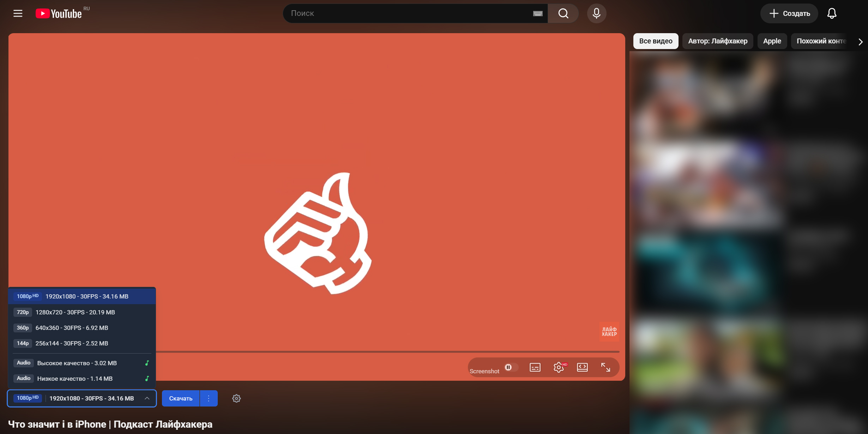Screen dimensions: 868x434
Task: Select 144p 256x144 2.52 MB option
Action: coord(82,343)
